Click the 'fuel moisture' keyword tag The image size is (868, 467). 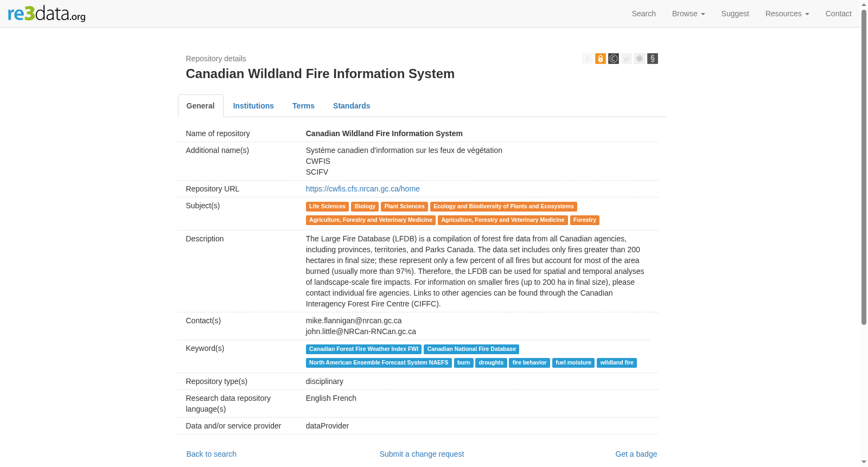click(x=573, y=363)
